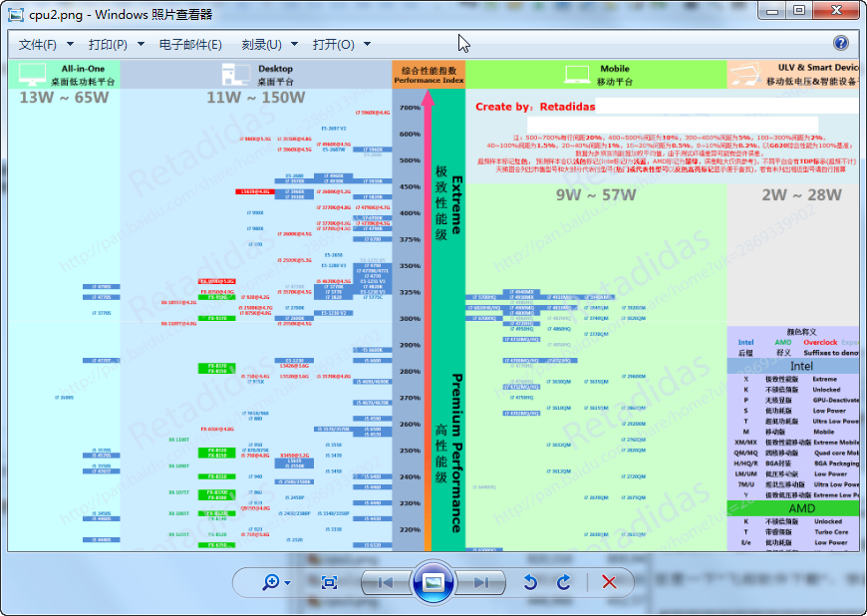Viewport: 867px width, 616px height.
Task: Expand the 打开(O) dropdown
Action: (x=342, y=45)
